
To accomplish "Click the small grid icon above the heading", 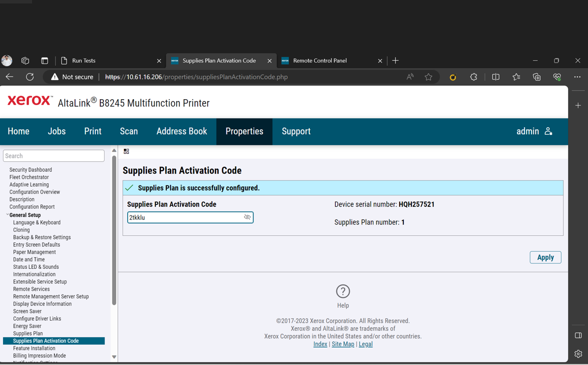I will pyautogui.click(x=126, y=151).
